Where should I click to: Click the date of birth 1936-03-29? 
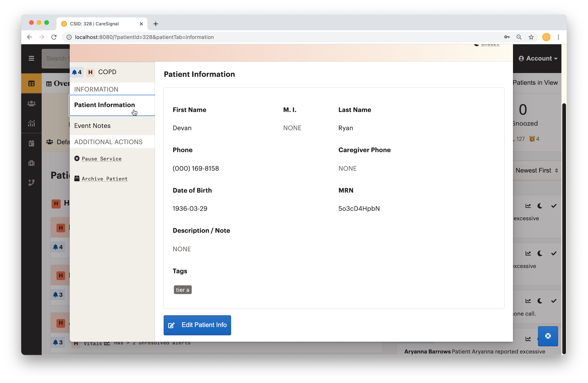(x=190, y=209)
